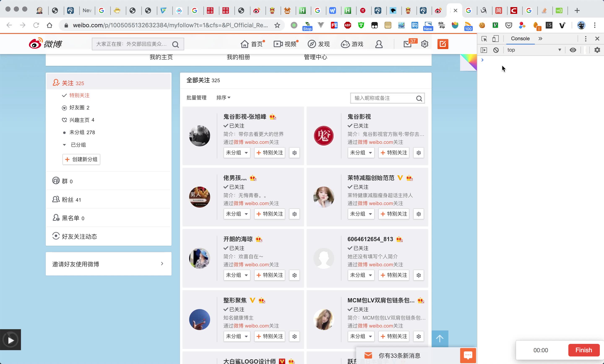Open the 未分组 dropdown on 鬼谷影视 card
This screenshot has height=364, width=604.
pyautogui.click(x=361, y=153)
